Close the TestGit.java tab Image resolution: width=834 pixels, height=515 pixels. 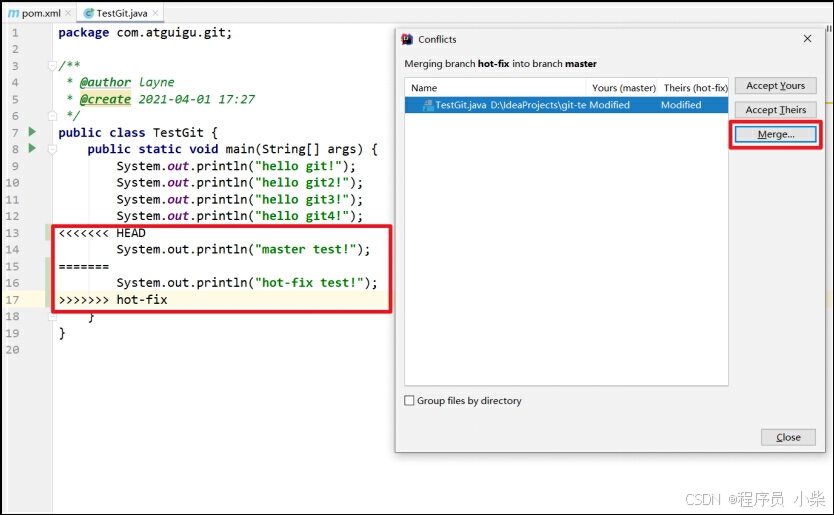tap(155, 13)
